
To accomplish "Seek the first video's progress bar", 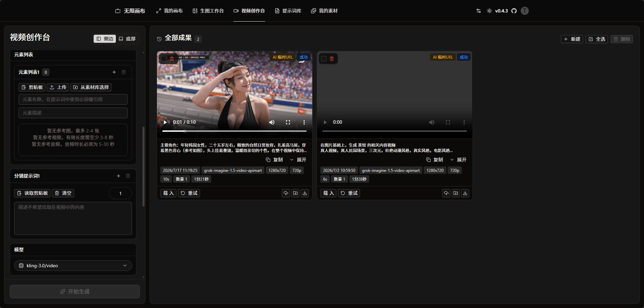I will tap(234, 131).
